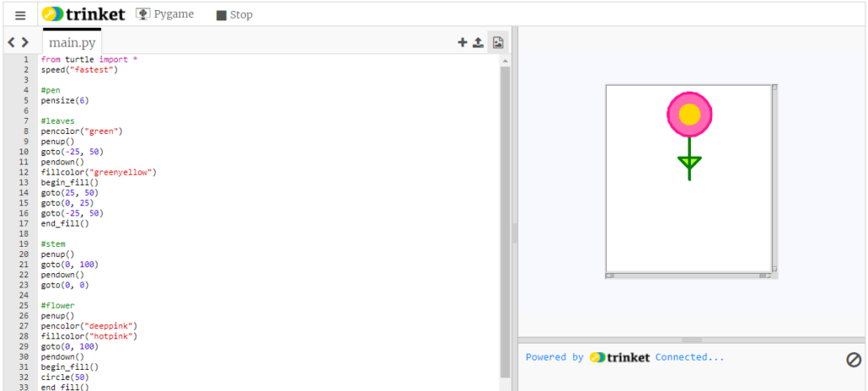Click the pencolor("green") line
This screenshot has height=391, width=868.
pos(82,131)
